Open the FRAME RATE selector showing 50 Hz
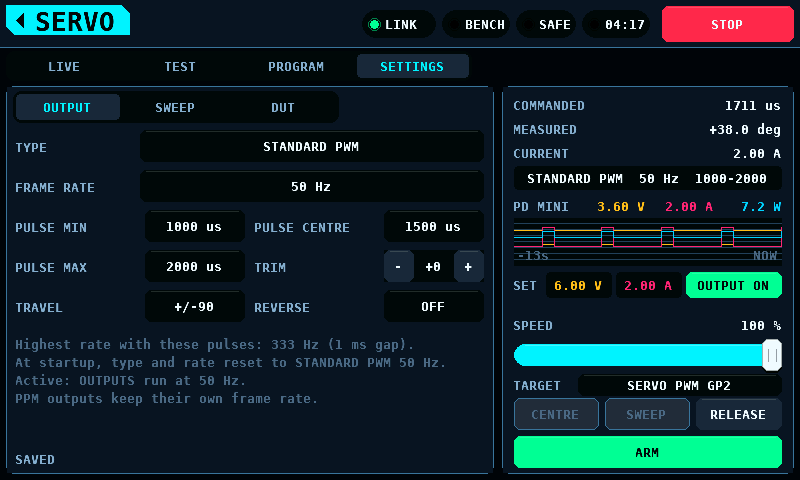 coord(312,187)
